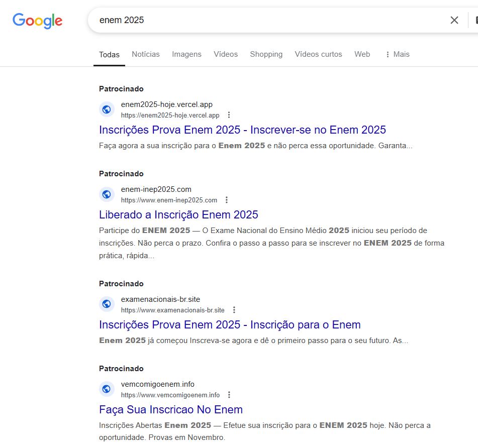This screenshot has width=478, height=448.
Task: Open 'Inscrições Prova Enem 2025 - Inscrever-se no Enem 2025'
Action: click(x=242, y=130)
